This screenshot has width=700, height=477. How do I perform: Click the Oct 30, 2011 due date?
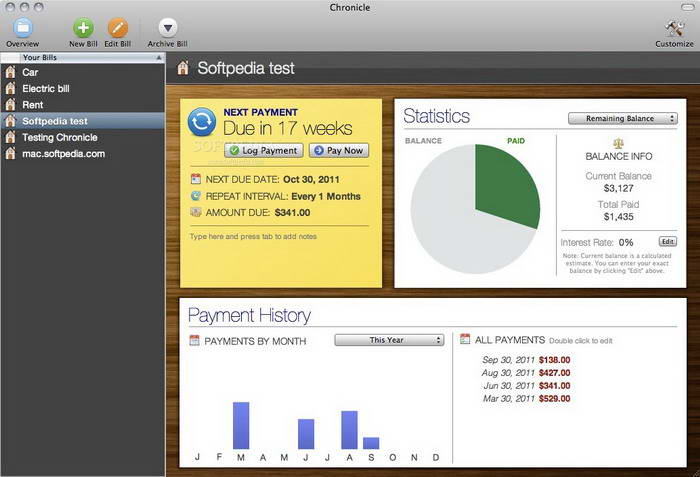click(x=311, y=180)
